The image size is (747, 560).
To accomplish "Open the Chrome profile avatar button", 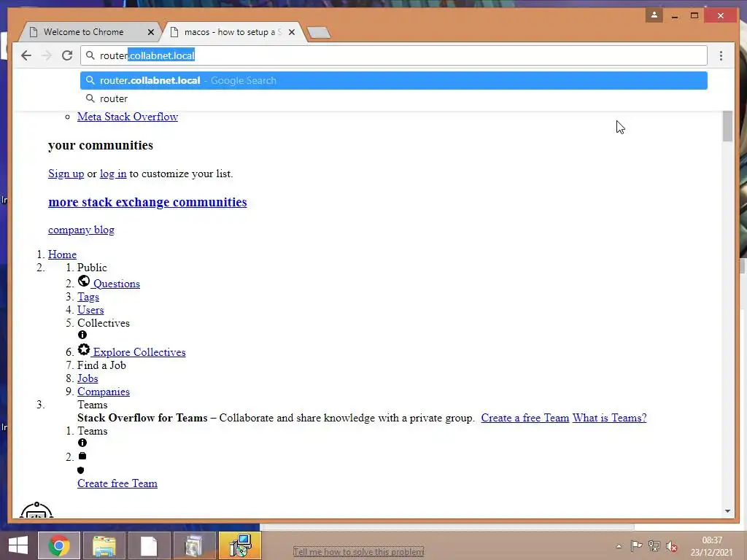I will 654,15.
